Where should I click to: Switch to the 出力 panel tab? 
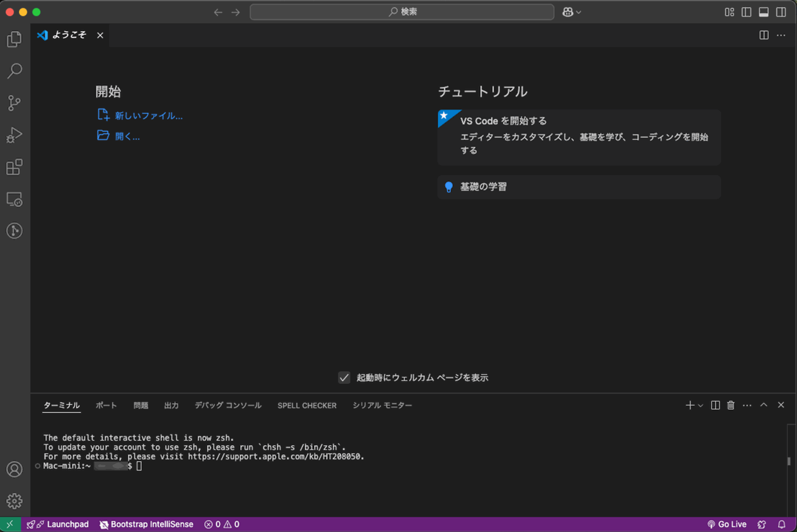[172, 406]
